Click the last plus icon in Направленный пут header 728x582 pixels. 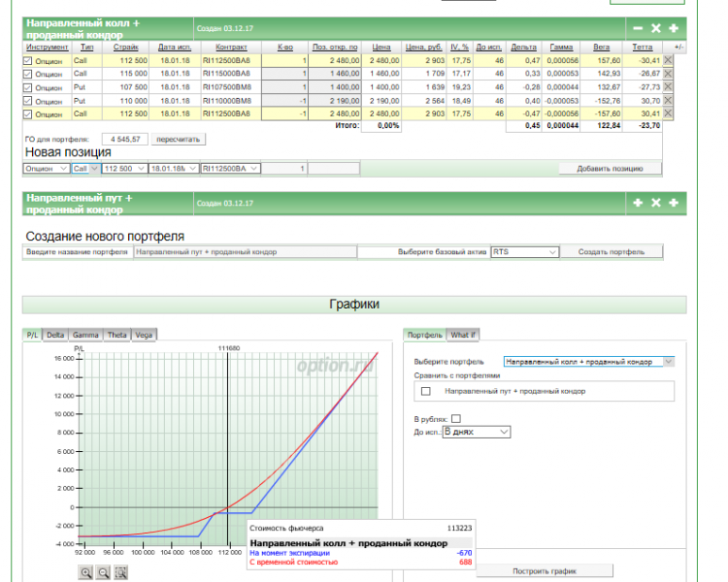pyautogui.click(x=674, y=203)
